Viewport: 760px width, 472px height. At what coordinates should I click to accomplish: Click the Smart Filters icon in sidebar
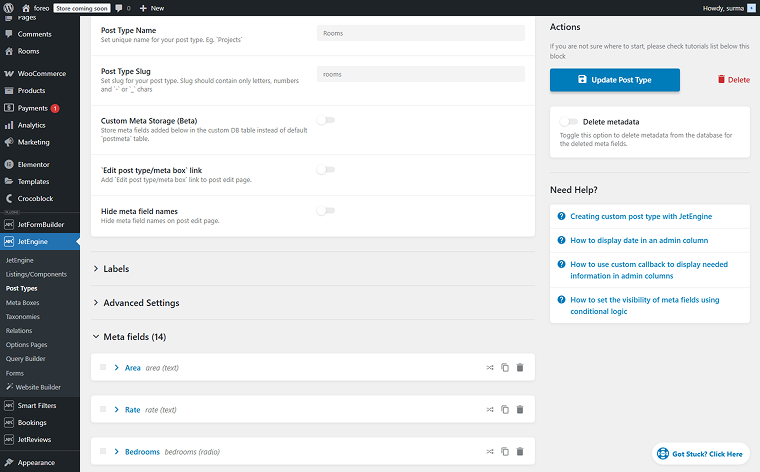click(x=9, y=406)
